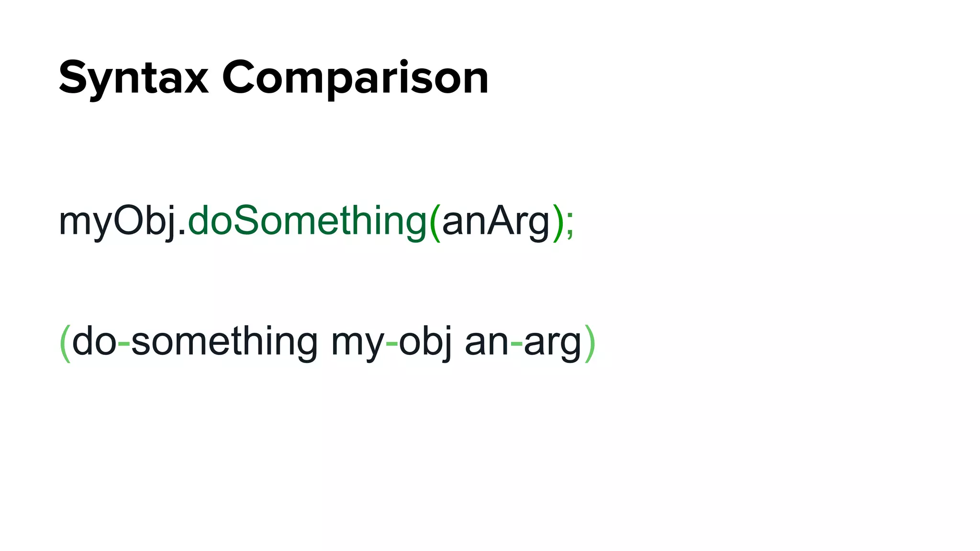Click the light green closing parenthesis after an-arg

(590, 343)
